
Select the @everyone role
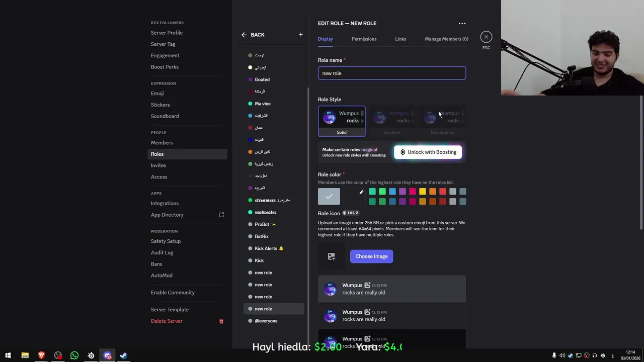(274, 321)
